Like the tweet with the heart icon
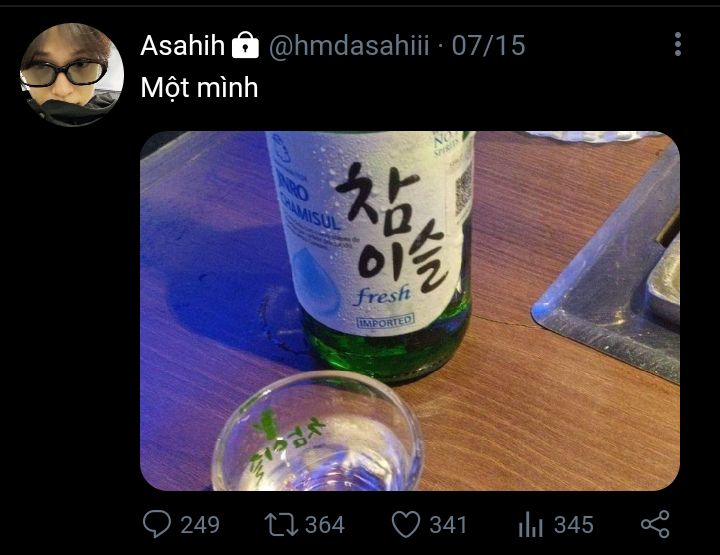 tap(406, 524)
